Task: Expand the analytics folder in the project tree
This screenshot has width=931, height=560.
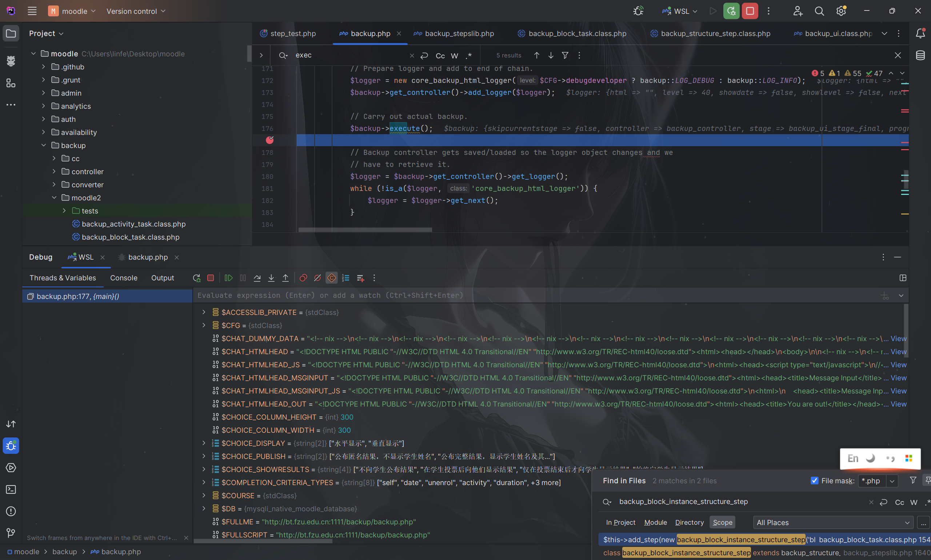Action: pos(43,106)
